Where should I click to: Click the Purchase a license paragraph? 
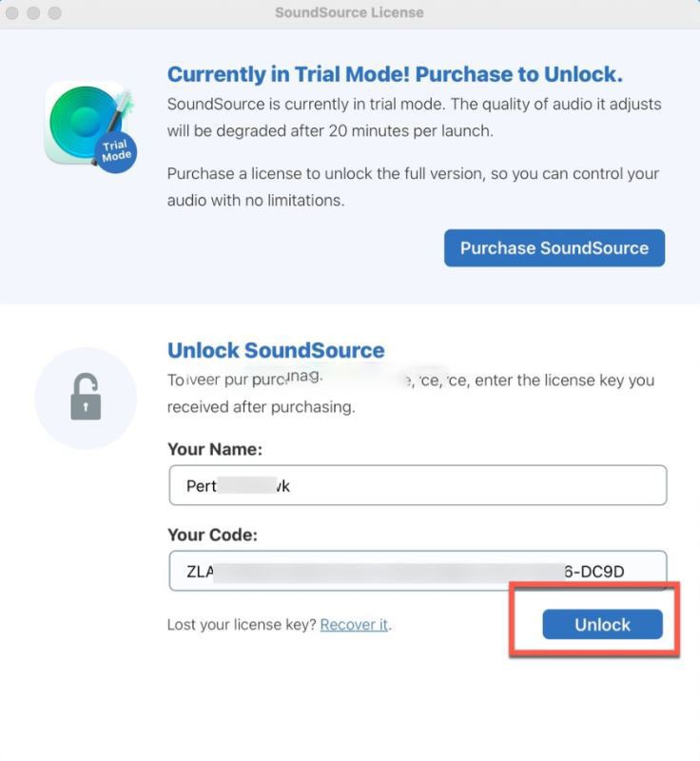tap(413, 186)
